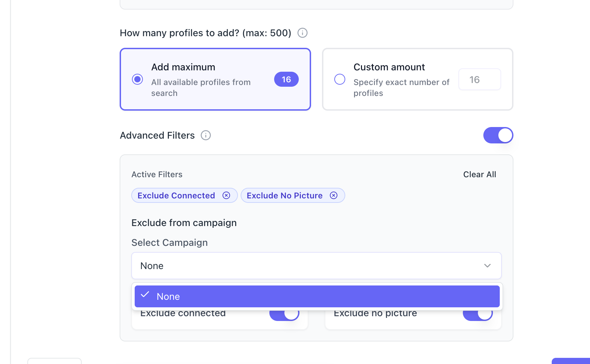The height and width of the screenshot is (364, 590).
Task: Select the Custom amount radio button
Action: (339, 79)
